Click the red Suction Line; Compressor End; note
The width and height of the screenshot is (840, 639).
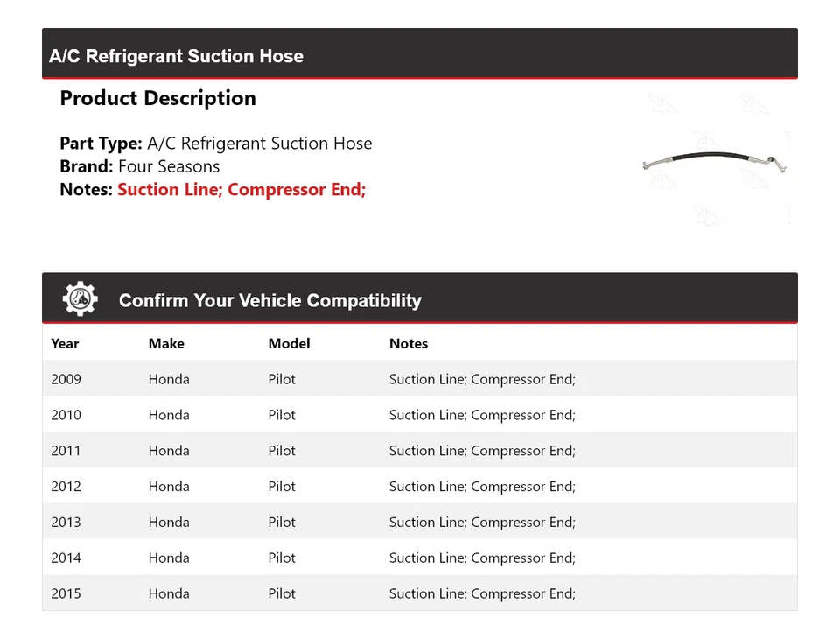[241, 189]
